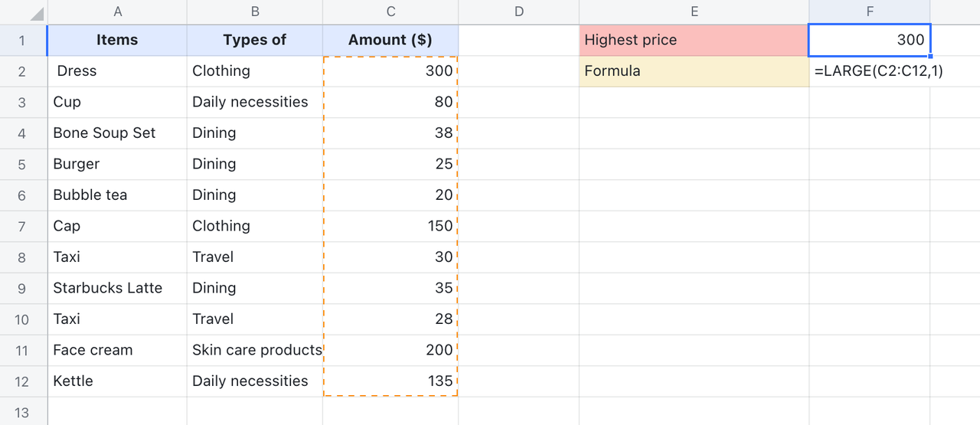Click the fill handle of cell F1
980x425 pixels.
point(930,56)
